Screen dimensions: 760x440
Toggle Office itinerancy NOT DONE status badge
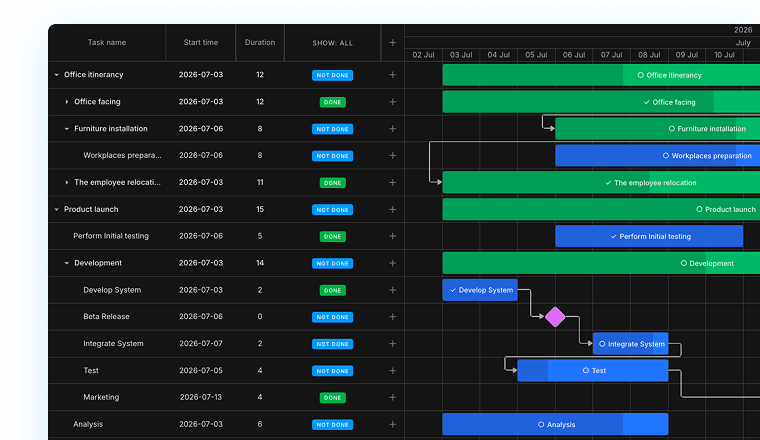coord(332,75)
